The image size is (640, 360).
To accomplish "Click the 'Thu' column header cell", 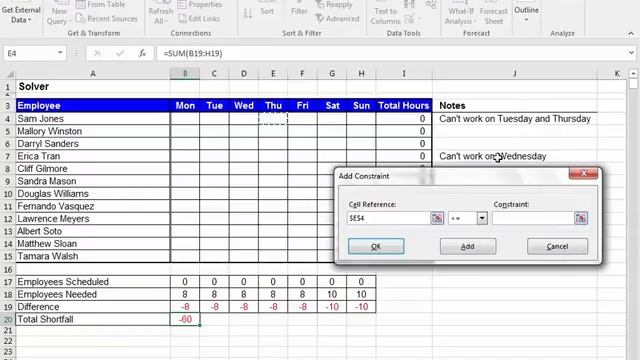I will [x=273, y=106].
